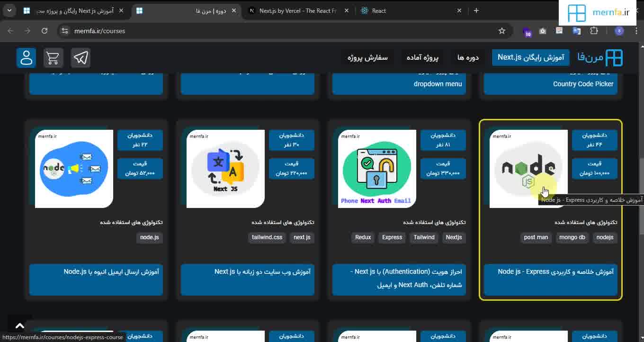
Task: Open the دوره ها menu item
Action: click(468, 57)
